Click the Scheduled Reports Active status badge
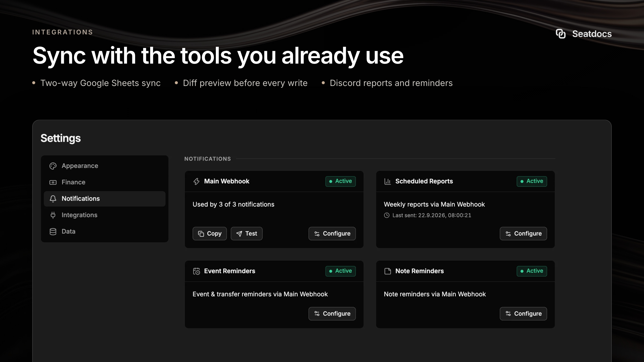The height and width of the screenshot is (362, 644). click(x=532, y=181)
